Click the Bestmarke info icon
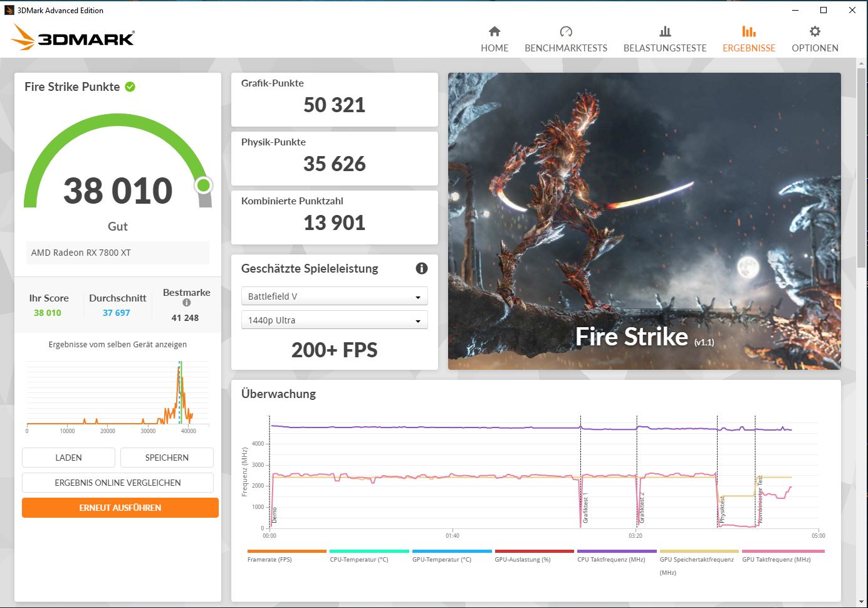This screenshot has height=608, width=868. [187, 303]
